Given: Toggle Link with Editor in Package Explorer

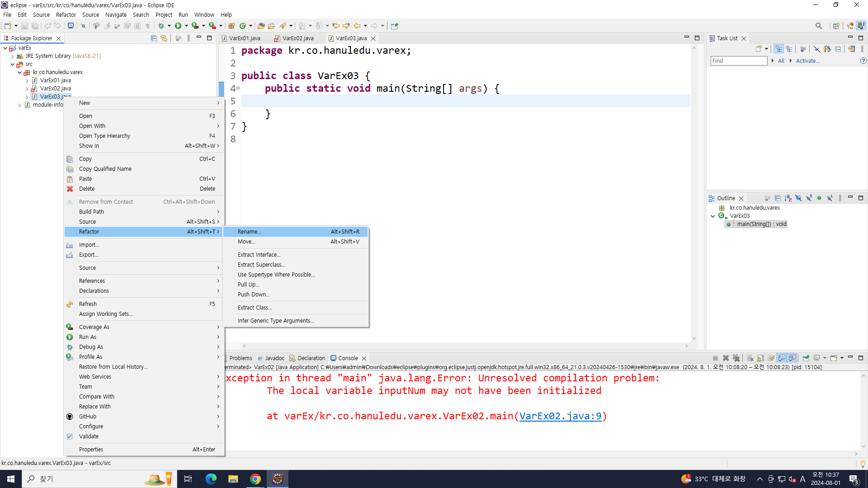Looking at the screenshot, I should click(x=164, y=38).
